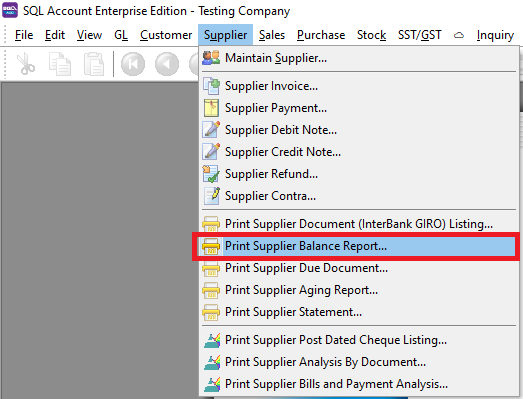Click the Supplier Contra pen icon
Image resolution: width=523 pixels, height=399 pixels.
[x=212, y=196]
